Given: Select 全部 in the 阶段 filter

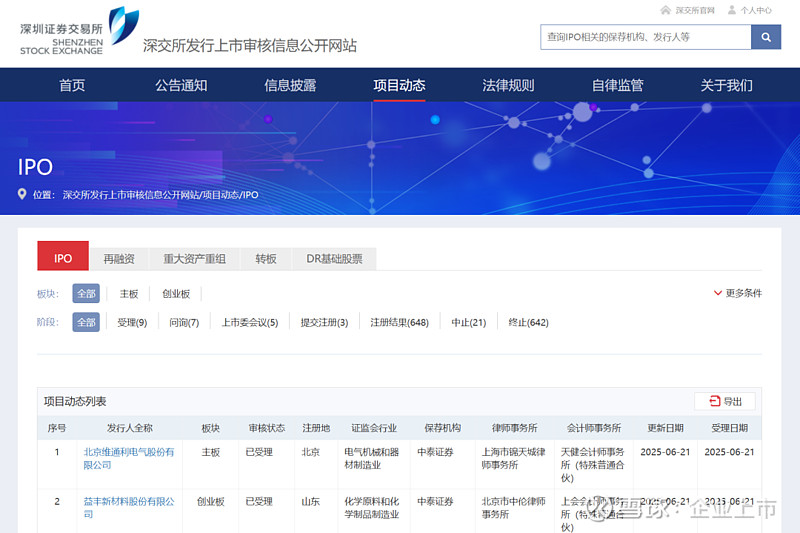Looking at the screenshot, I should point(86,322).
